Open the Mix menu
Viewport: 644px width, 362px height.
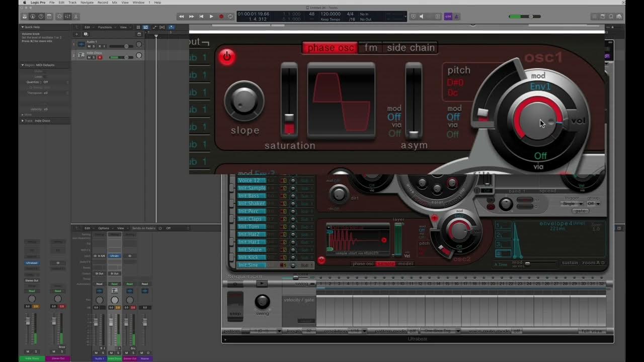click(115, 3)
